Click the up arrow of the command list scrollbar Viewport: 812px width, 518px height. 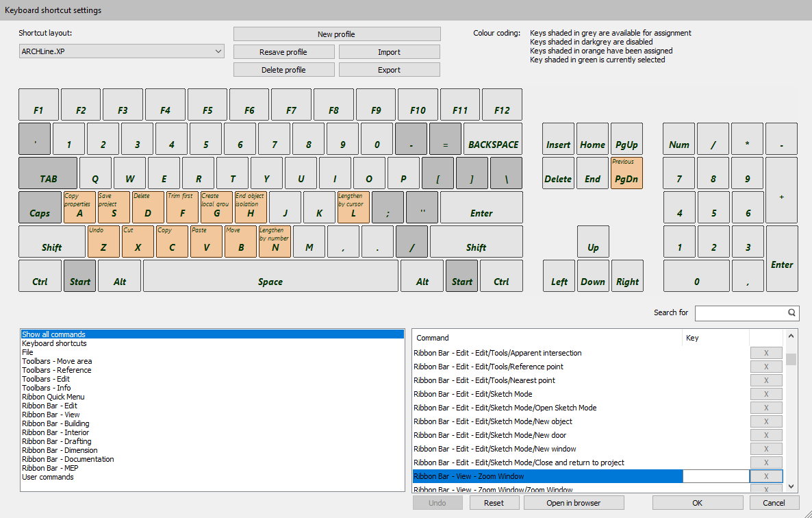click(791, 336)
